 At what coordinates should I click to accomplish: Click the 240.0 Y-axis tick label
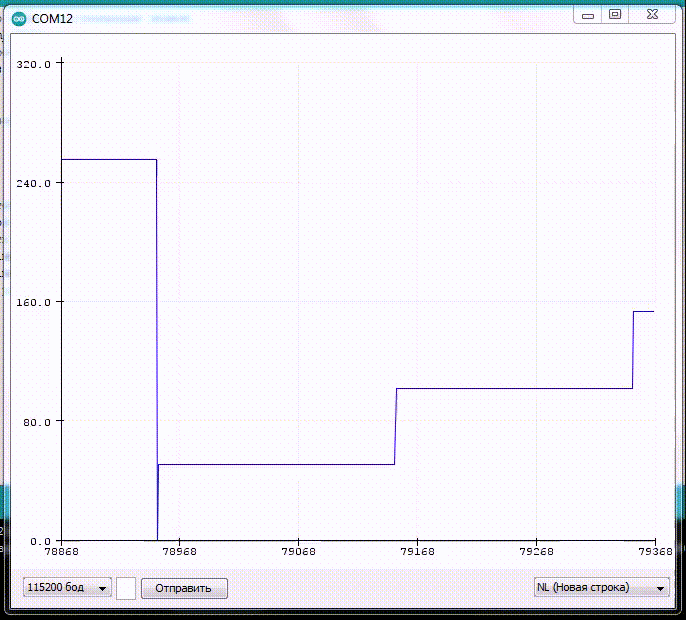(34, 184)
